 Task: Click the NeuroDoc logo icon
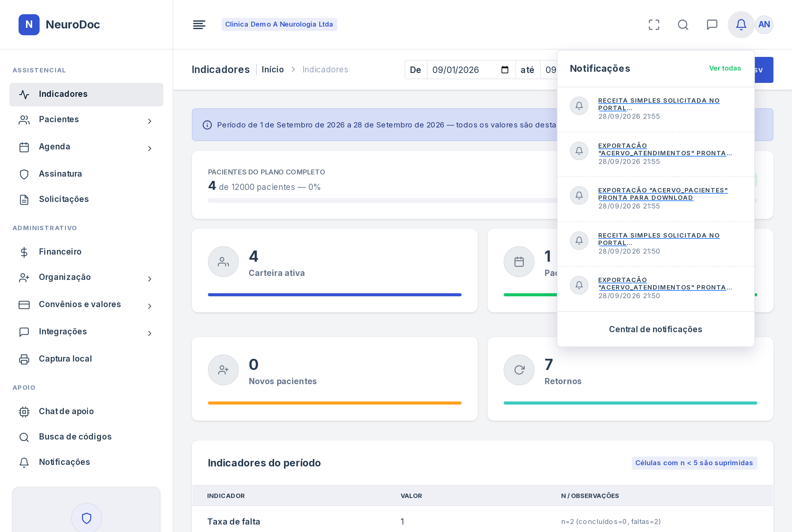coord(29,24)
